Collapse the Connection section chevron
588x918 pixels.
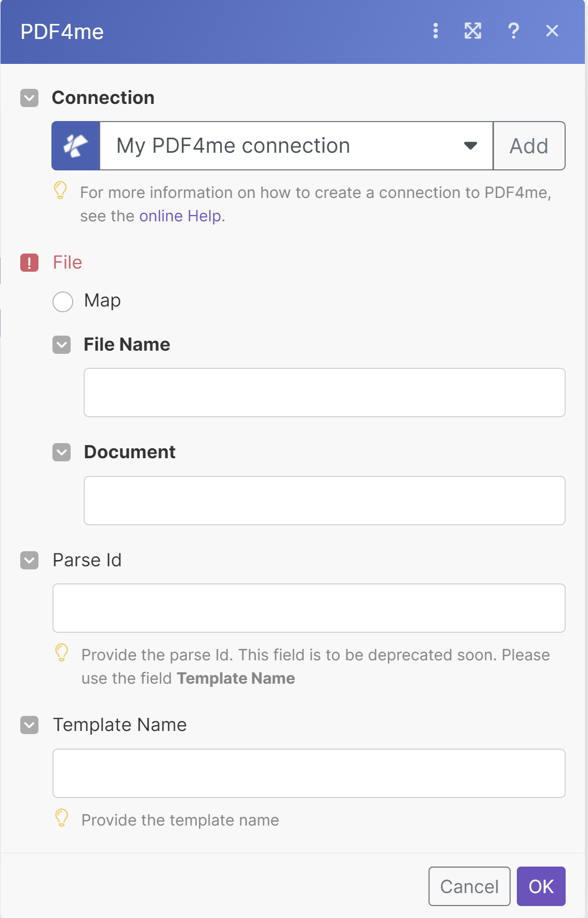(30, 98)
